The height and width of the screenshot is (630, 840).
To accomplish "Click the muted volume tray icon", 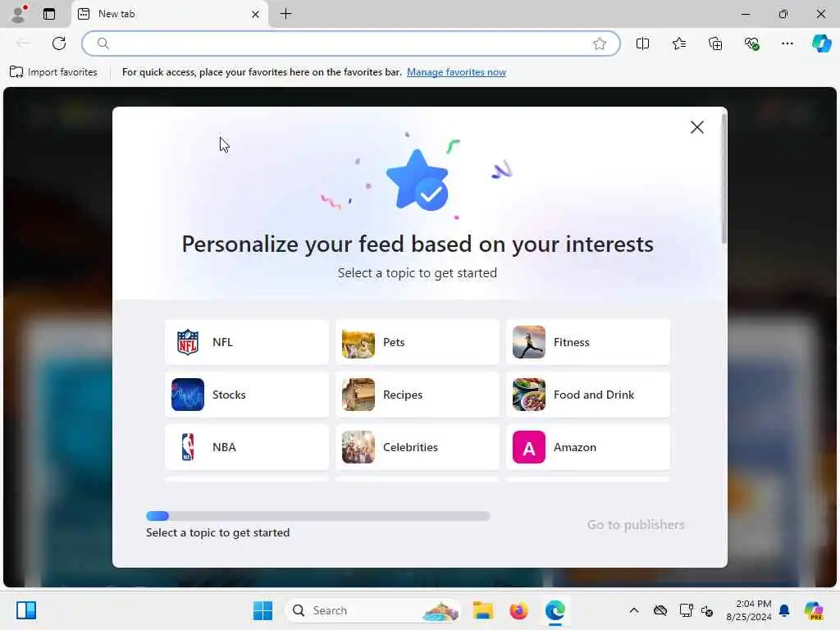I will (x=707, y=610).
